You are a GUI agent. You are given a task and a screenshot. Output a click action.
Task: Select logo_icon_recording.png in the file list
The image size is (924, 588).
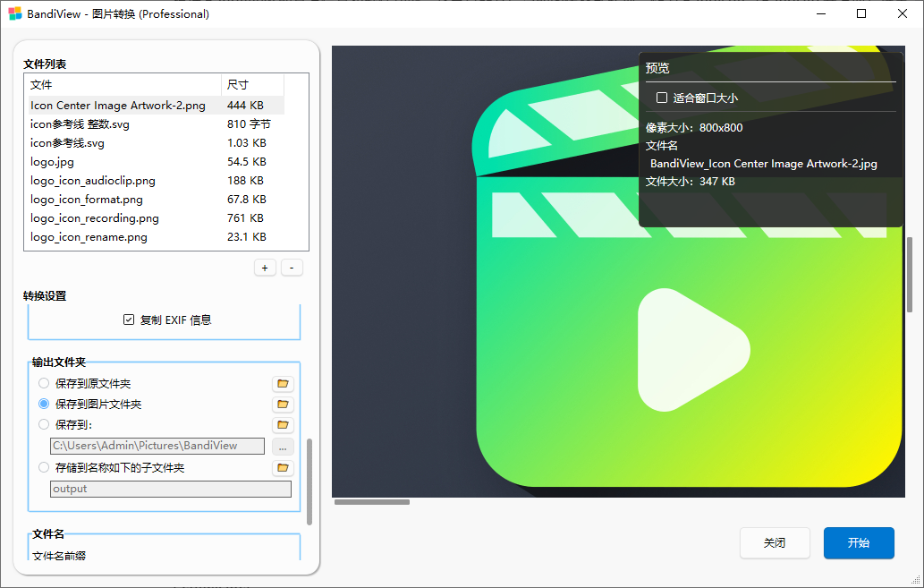click(95, 218)
